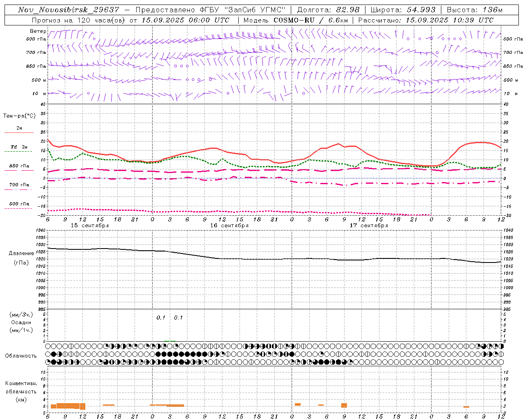
Task: Click the Конвективн. panel label
Action: [21, 383]
